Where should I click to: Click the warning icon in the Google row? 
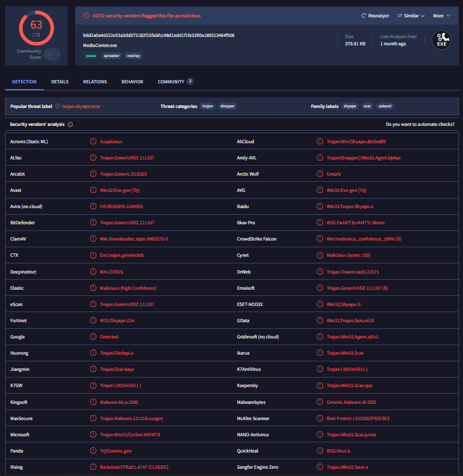[93, 337]
